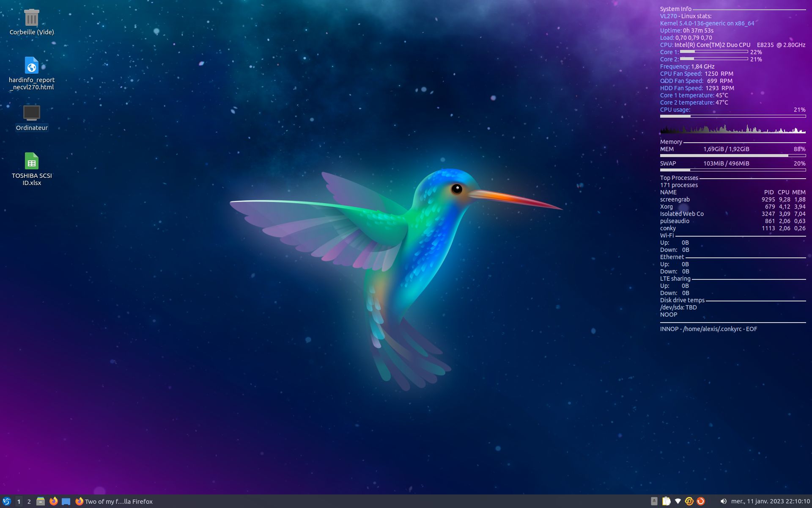Select the Corbeille trash desktop icon
Viewport: 812px width, 508px height.
click(x=32, y=18)
